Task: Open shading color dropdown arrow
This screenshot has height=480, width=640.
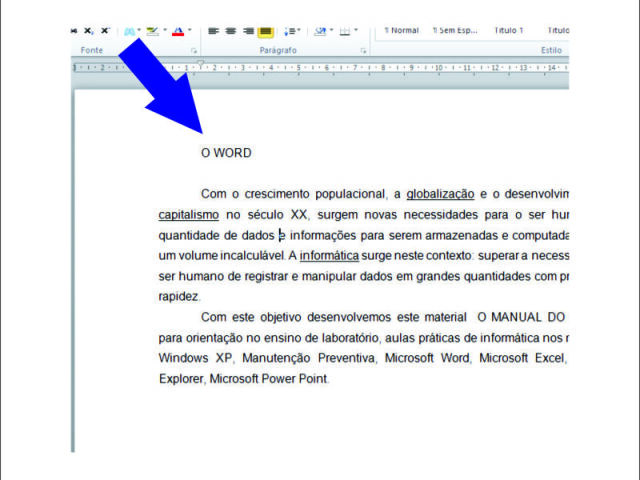Action: coord(331,30)
